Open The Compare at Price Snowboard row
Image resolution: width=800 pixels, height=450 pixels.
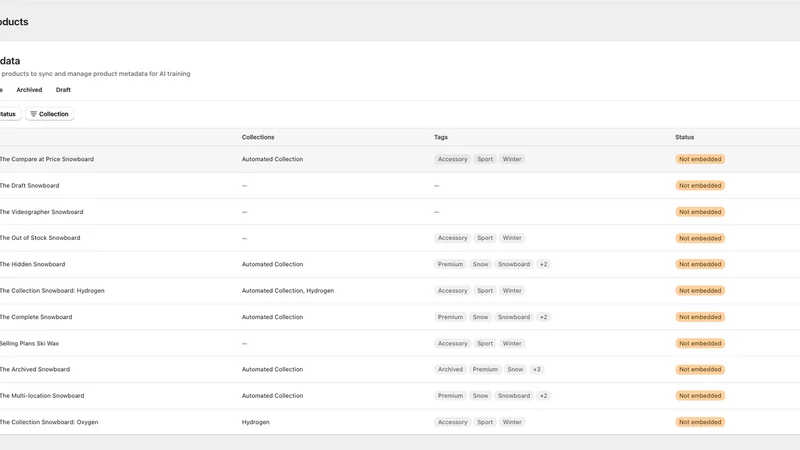click(400, 159)
